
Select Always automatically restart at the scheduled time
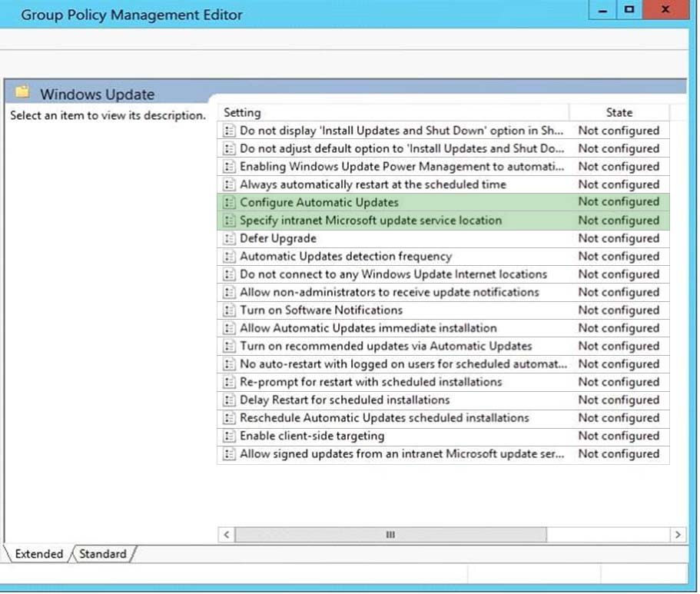pyautogui.click(x=373, y=184)
